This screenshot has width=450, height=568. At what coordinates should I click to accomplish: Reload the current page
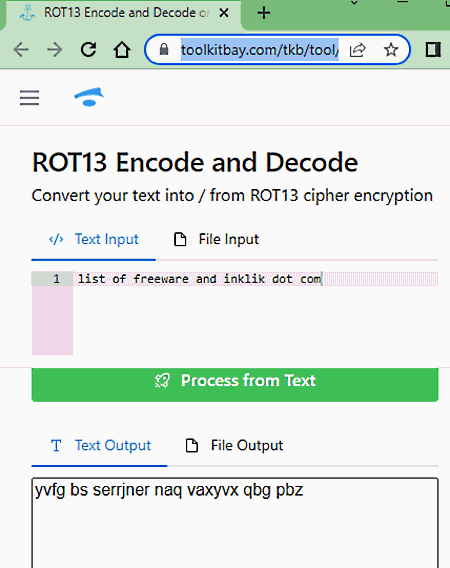[88, 50]
